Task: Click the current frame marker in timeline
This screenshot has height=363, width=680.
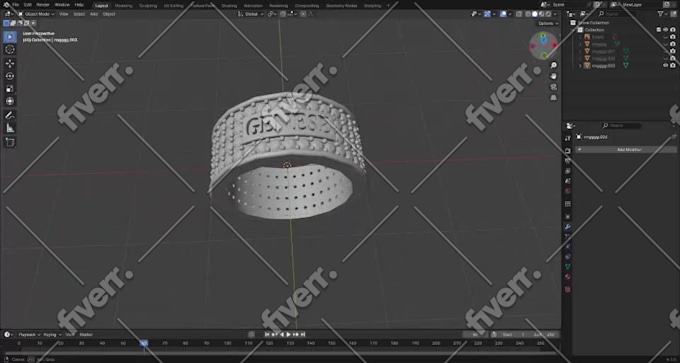Action: click(x=144, y=343)
